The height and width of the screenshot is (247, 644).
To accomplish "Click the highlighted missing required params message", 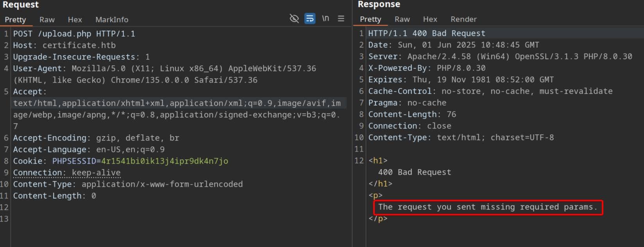I will pos(488,207).
